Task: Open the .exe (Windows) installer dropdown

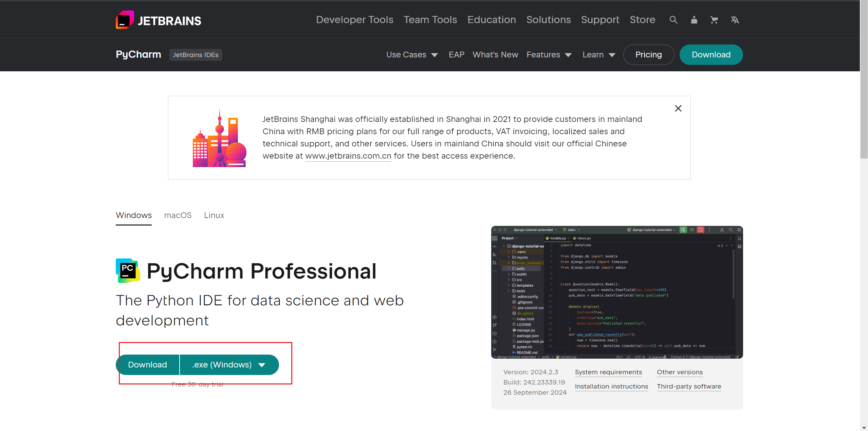Action: coord(229,365)
